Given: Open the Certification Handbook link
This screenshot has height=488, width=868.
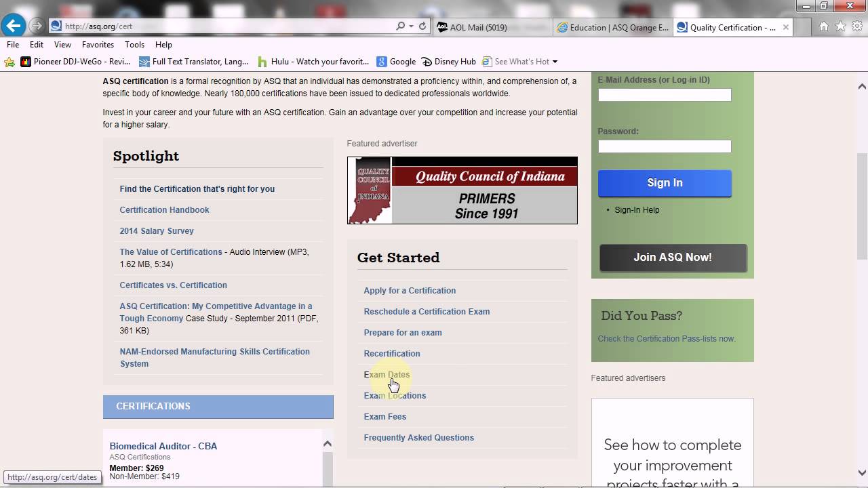Looking at the screenshot, I should pyautogui.click(x=165, y=210).
